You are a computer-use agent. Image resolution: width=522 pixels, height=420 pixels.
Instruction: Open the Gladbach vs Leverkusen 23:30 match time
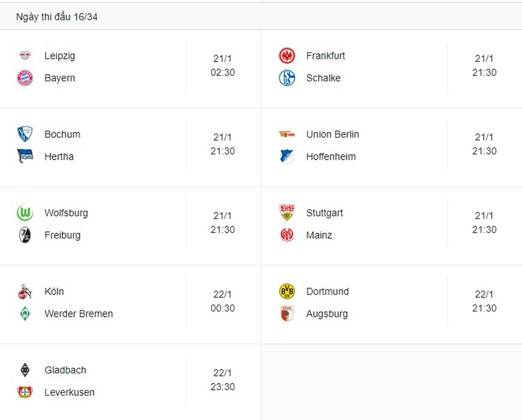click(x=223, y=387)
